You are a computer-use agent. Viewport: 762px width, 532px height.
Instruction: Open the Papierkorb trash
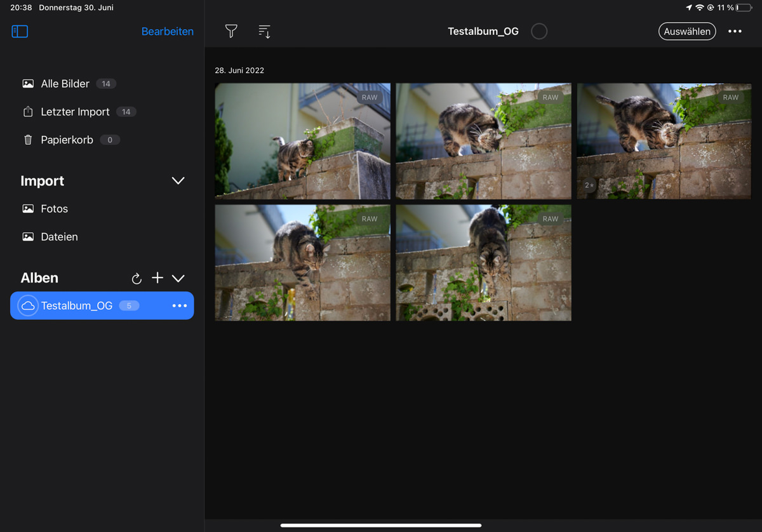[x=67, y=140]
